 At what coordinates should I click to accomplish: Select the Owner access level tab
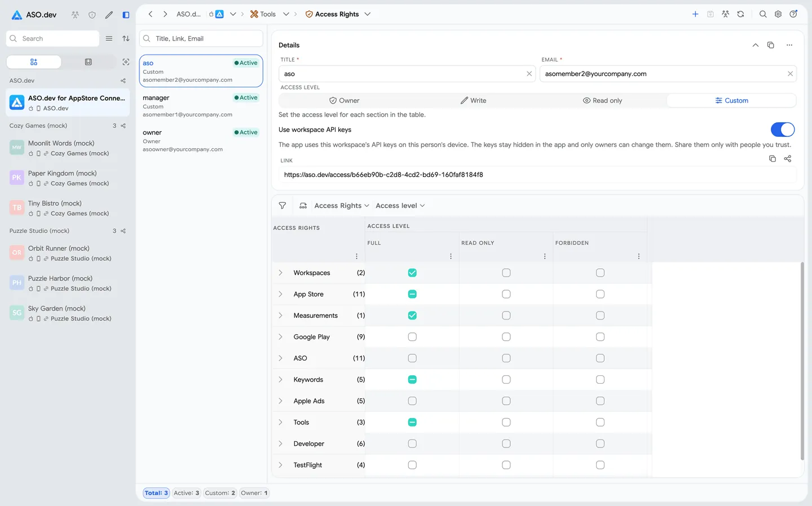[344, 100]
